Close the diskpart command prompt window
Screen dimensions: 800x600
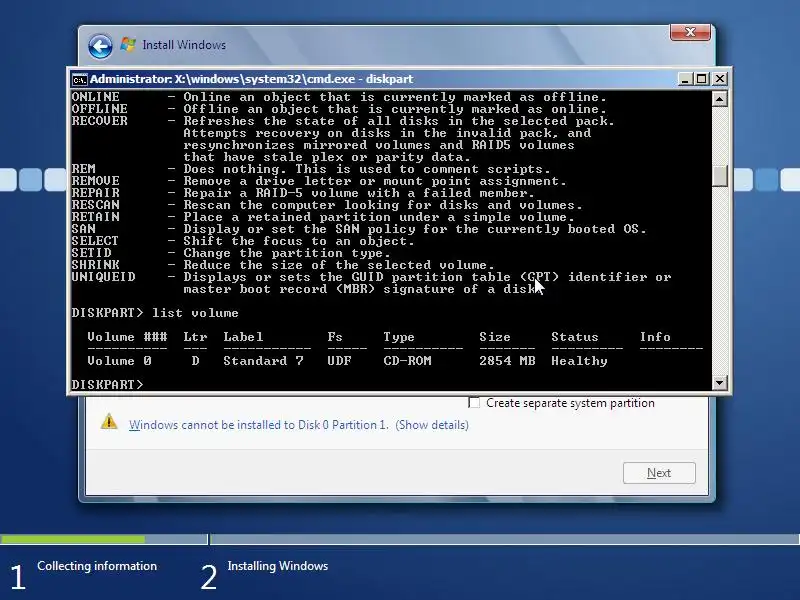[x=719, y=79]
